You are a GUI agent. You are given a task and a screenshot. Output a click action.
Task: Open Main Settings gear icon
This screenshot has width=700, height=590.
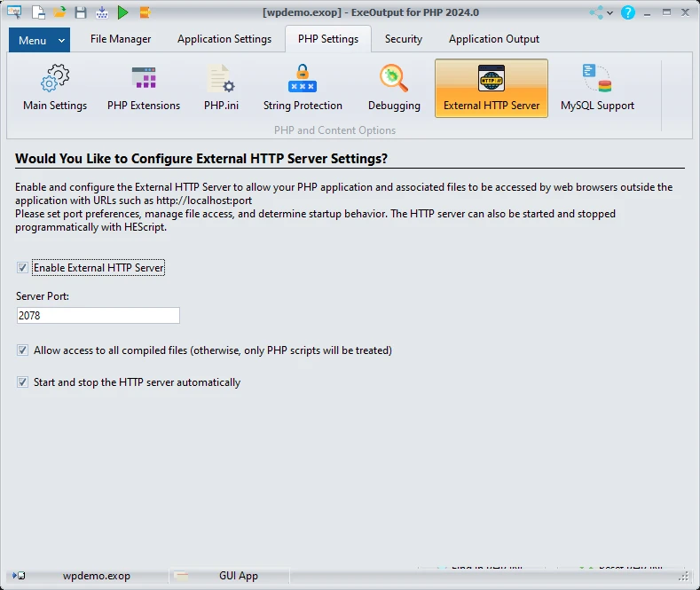tap(55, 88)
